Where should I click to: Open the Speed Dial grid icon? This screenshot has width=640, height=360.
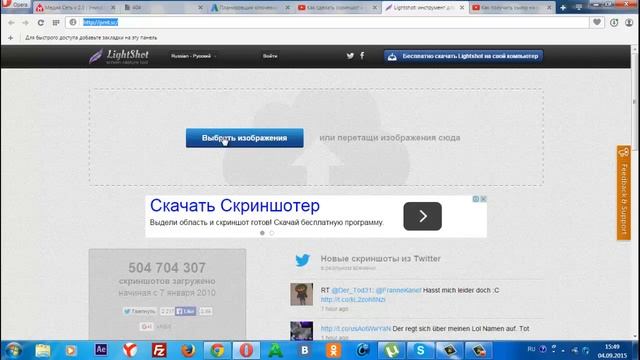[56, 23]
